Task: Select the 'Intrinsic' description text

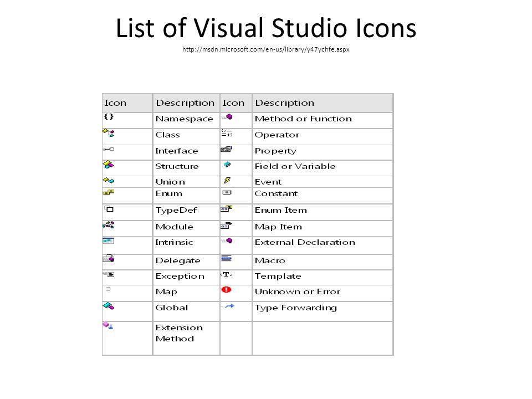Action: coord(174,242)
